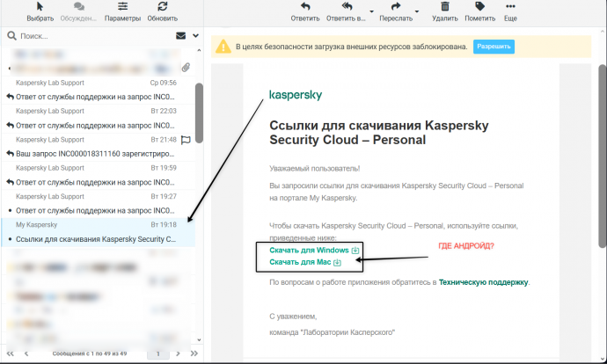Mark the message with Пометить tag icon

click(x=479, y=11)
